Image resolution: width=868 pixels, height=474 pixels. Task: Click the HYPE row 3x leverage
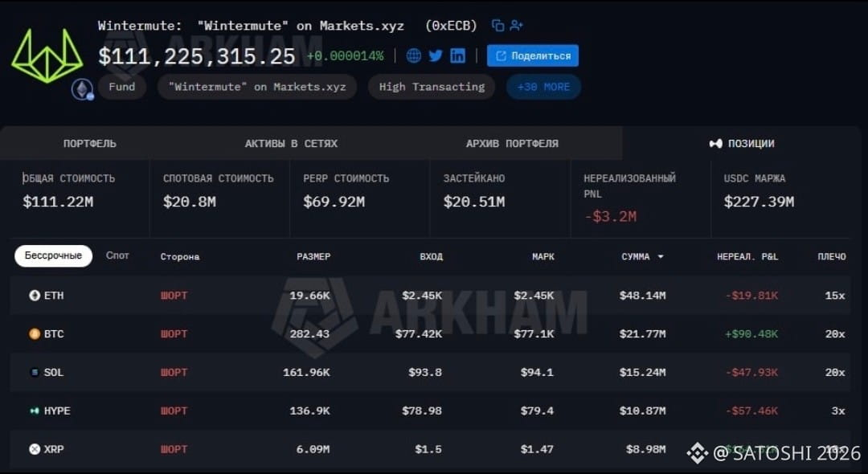pyautogui.click(x=838, y=411)
